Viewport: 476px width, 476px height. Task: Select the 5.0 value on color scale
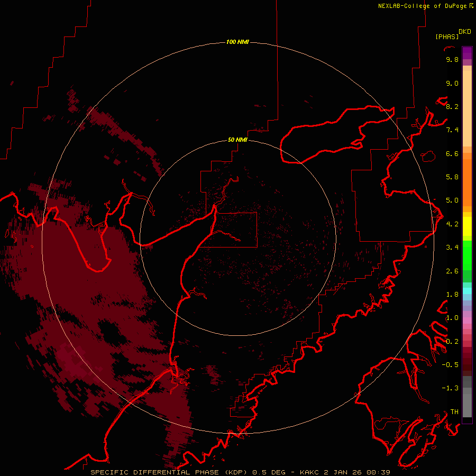coord(452,200)
